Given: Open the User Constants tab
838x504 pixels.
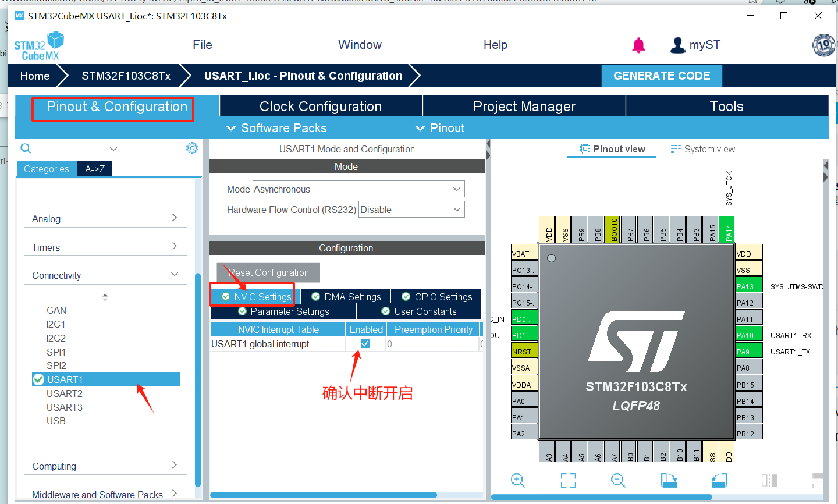Looking at the screenshot, I should (419, 311).
